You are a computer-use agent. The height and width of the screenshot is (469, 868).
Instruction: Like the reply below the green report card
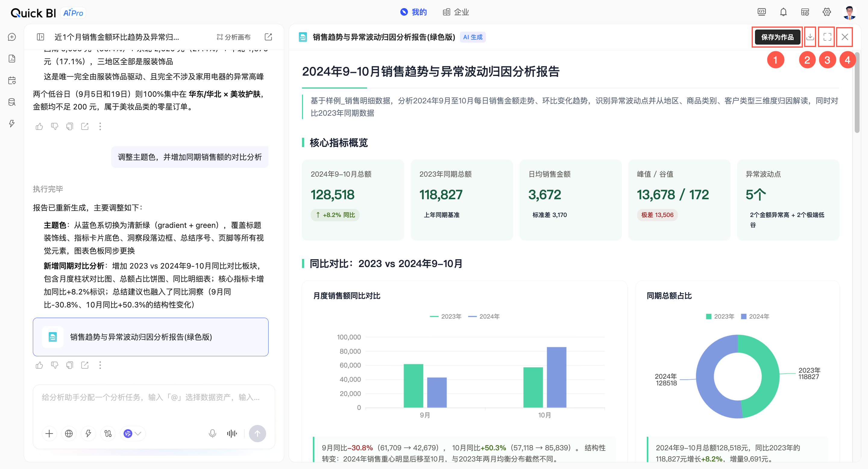click(x=39, y=365)
